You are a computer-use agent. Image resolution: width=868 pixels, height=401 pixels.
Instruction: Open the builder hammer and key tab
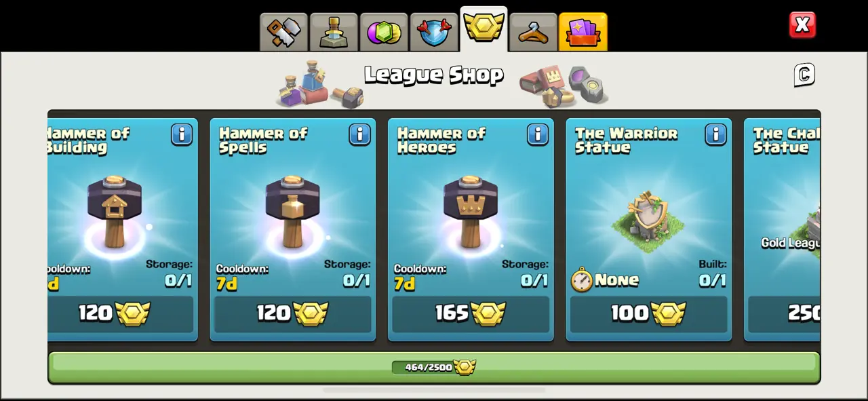(x=283, y=32)
